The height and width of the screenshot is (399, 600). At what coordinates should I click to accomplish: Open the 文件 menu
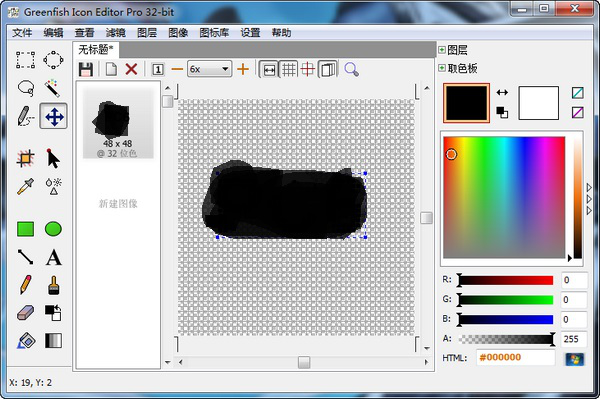[x=22, y=33]
